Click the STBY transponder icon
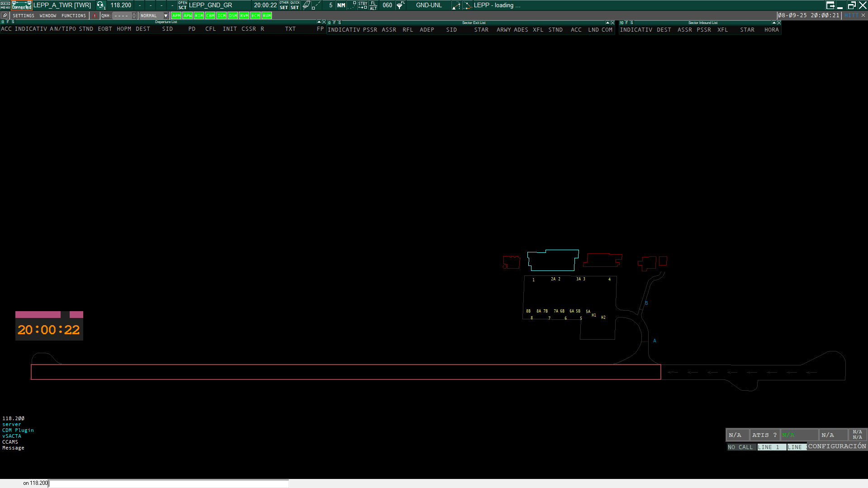Viewport: 868px width, 488px height. pos(363,5)
